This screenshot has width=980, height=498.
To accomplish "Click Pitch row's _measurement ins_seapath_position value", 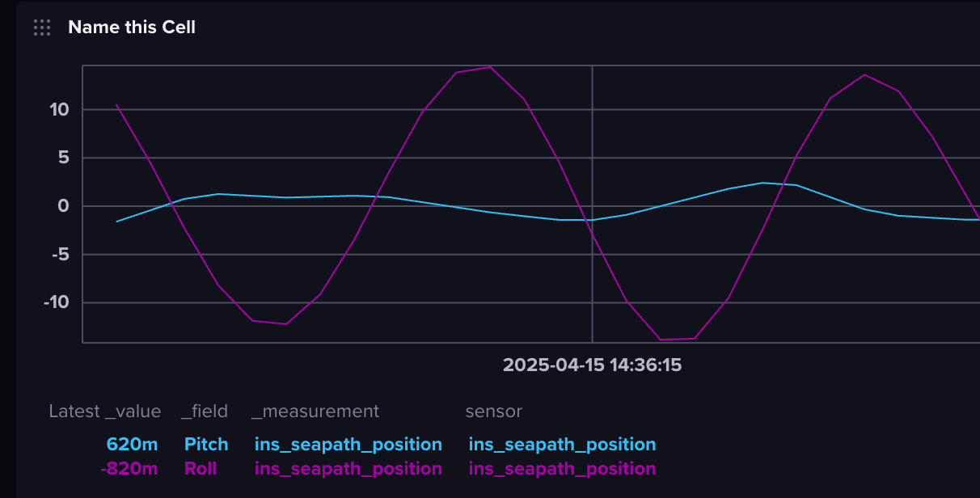I will [348, 445].
